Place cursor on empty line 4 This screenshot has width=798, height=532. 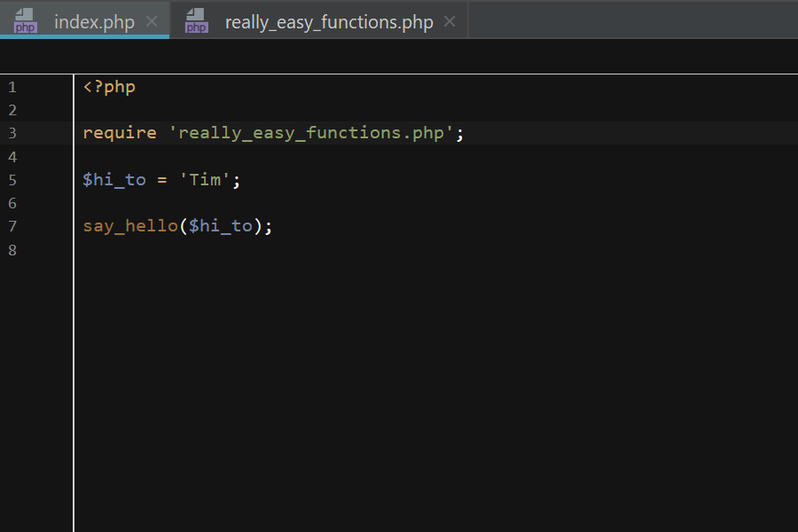pyautogui.click(x=266, y=157)
